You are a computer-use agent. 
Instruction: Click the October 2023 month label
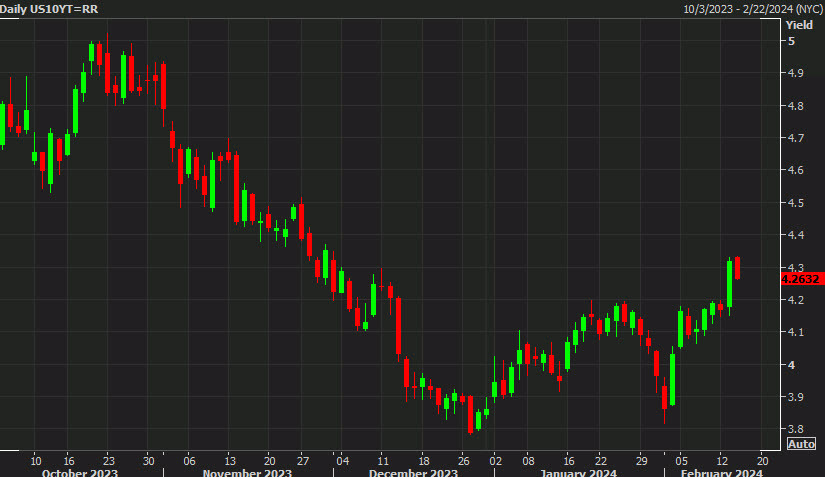click(80, 472)
